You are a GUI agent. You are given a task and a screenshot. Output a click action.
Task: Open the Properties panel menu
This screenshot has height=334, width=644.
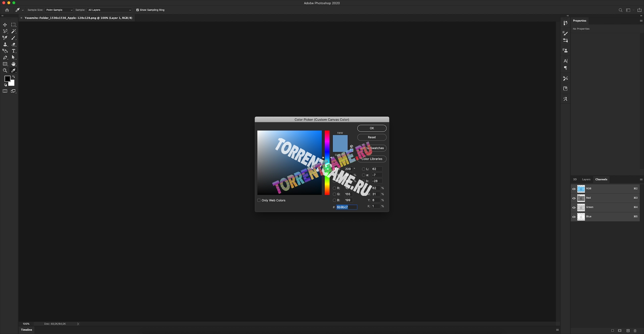pos(641,21)
